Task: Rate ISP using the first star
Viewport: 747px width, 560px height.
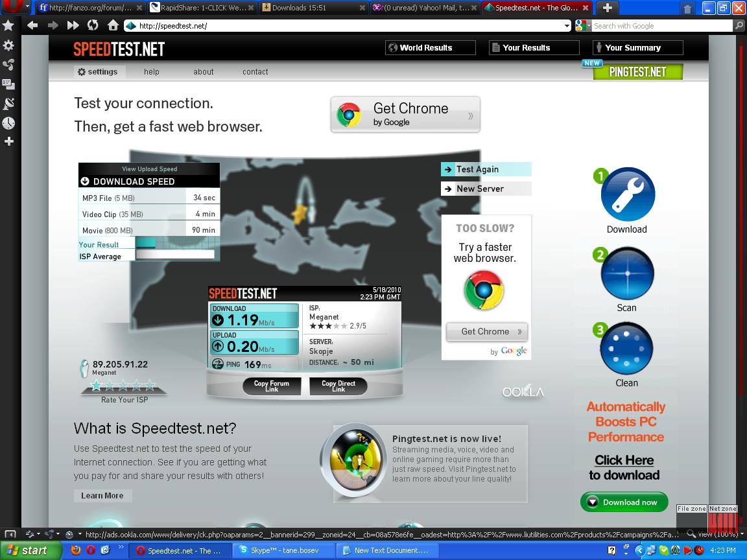Action: 97,386
